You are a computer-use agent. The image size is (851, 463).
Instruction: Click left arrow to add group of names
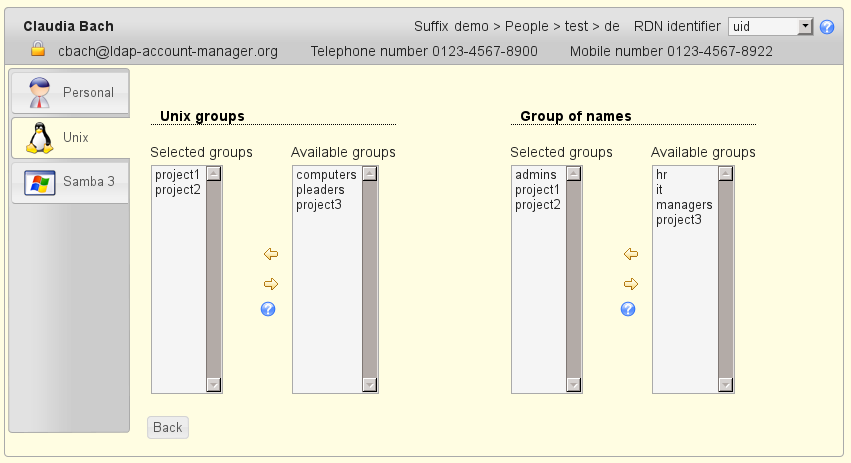click(x=629, y=254)
